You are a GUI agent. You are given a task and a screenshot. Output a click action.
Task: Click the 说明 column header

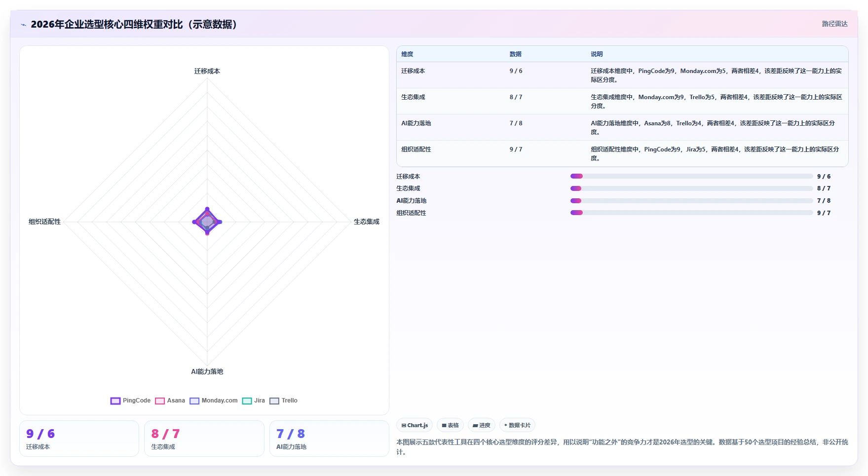[597, 54]
